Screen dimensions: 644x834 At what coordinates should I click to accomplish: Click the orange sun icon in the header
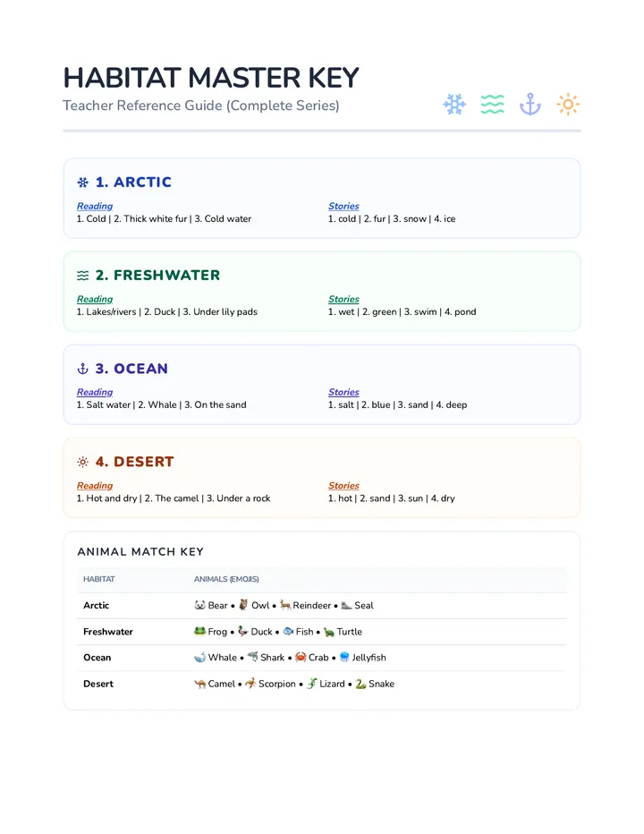pos(568,104)
